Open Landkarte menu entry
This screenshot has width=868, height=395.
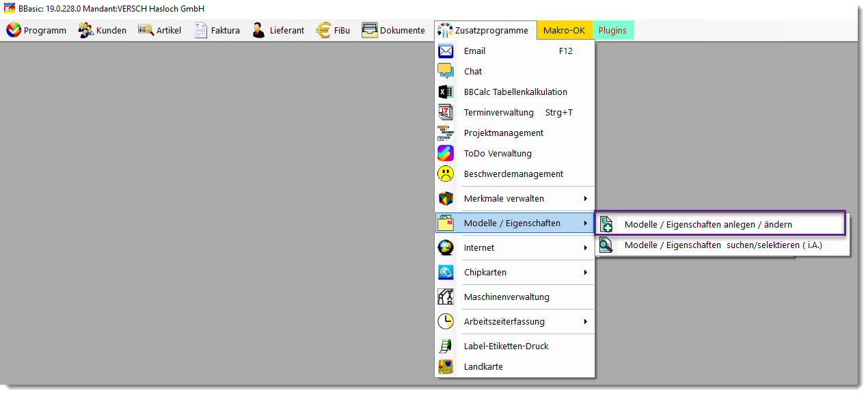[515, 366]
